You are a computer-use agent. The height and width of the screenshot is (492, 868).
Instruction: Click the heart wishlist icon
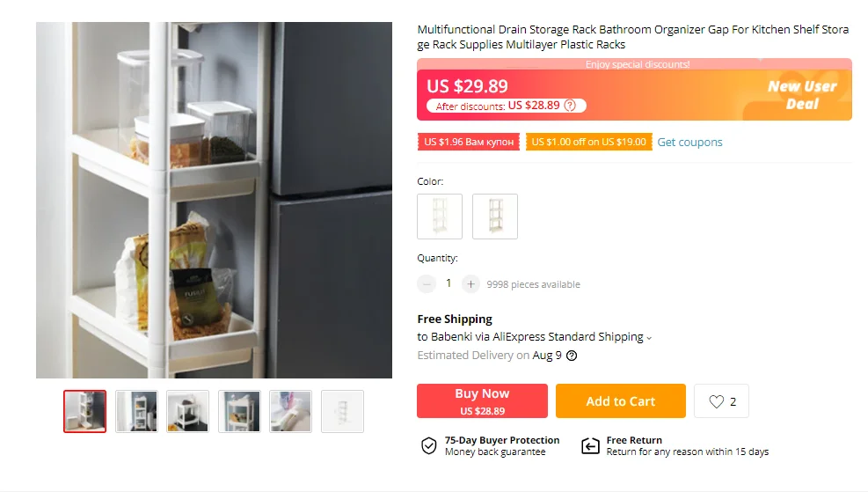(x=717, y=401)
